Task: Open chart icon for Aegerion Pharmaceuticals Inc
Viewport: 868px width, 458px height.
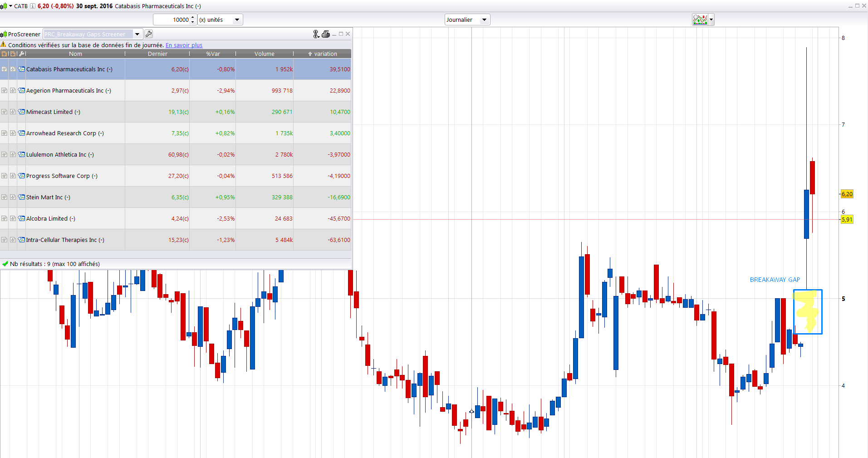Action: tap(21, 90)
